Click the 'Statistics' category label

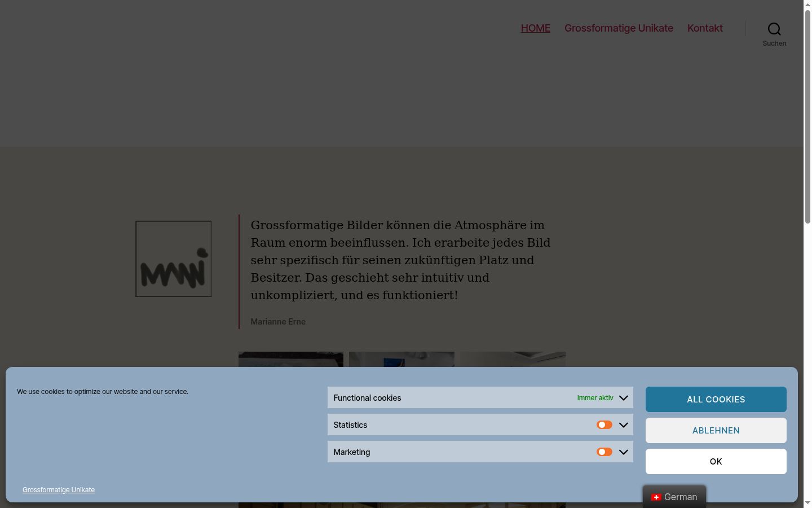coord(350,425)
